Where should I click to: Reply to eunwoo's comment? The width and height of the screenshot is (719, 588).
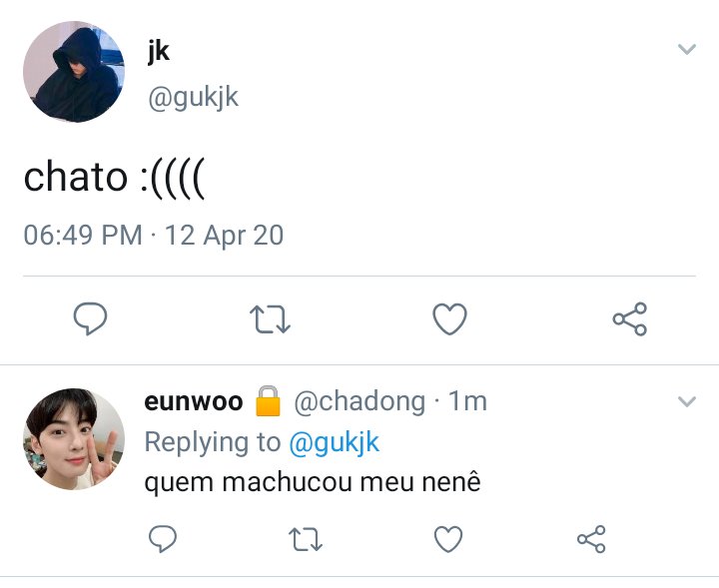coord(163,538)
